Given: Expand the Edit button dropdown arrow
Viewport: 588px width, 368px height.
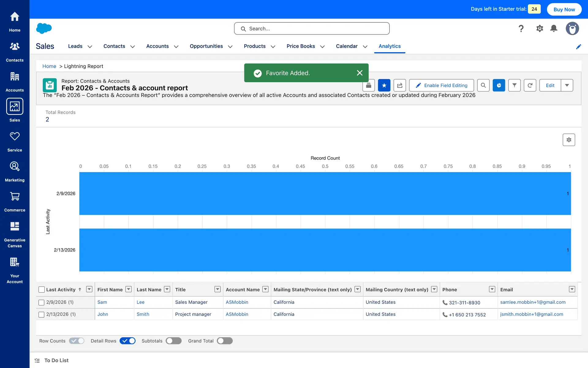Looking at the screenshot, I should (x=567, y=85).
